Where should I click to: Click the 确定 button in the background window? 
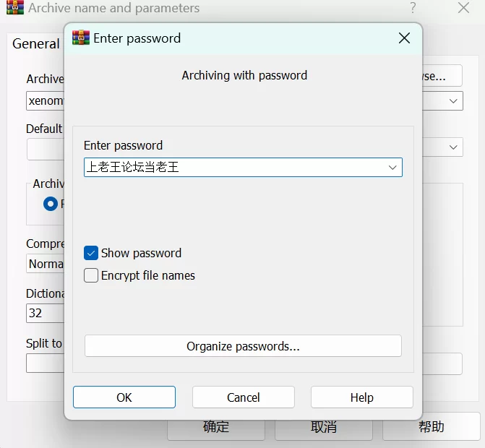pyautogui.click(x=216, y=427)
